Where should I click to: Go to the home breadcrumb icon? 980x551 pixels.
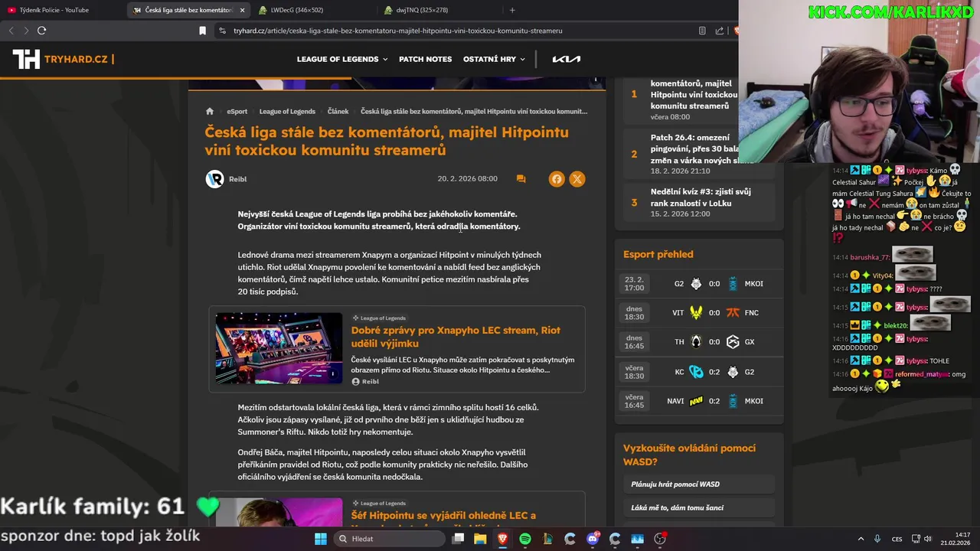210,111
